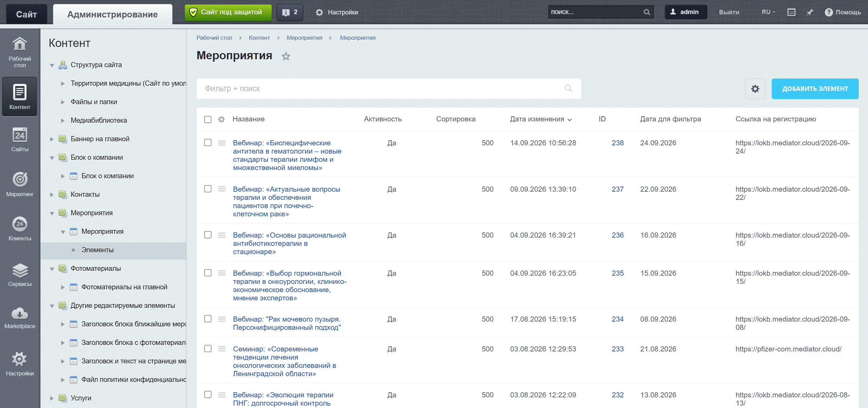
Task: Open element link with ID 236
Action: [x=618, y=235]
